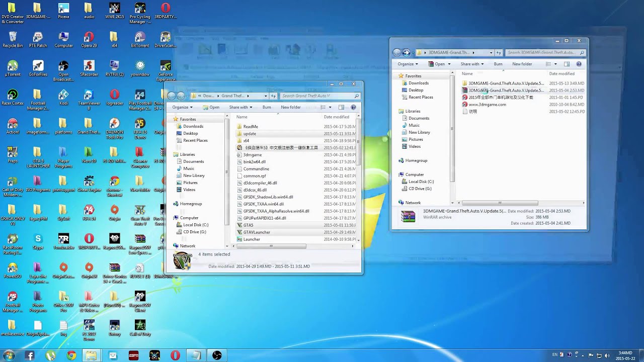Open the WWE 2K15 desktop shortcut
Viewport: 644px width, 362px height.
(x=114, y=11)
